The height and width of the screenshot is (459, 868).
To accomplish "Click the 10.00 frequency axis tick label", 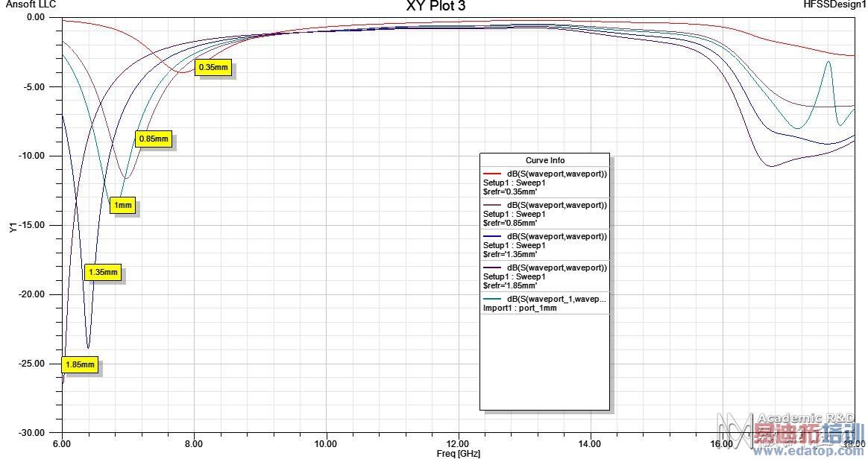I will [325, 443].
